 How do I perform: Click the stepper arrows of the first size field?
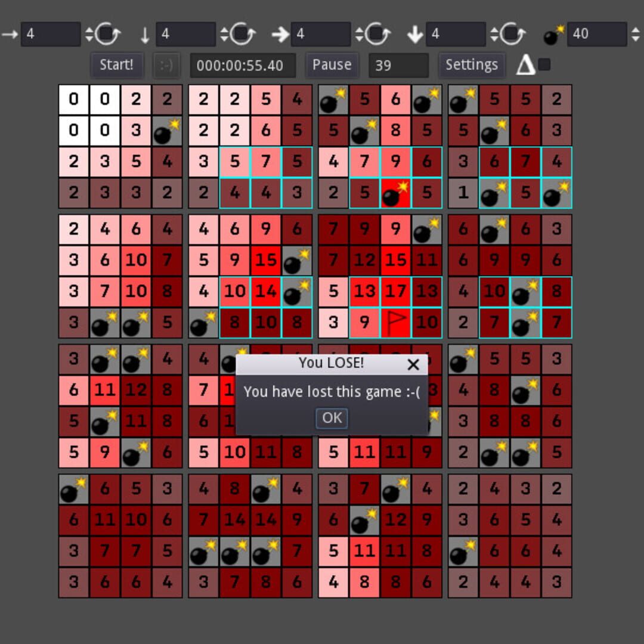[x=89, y=35]
